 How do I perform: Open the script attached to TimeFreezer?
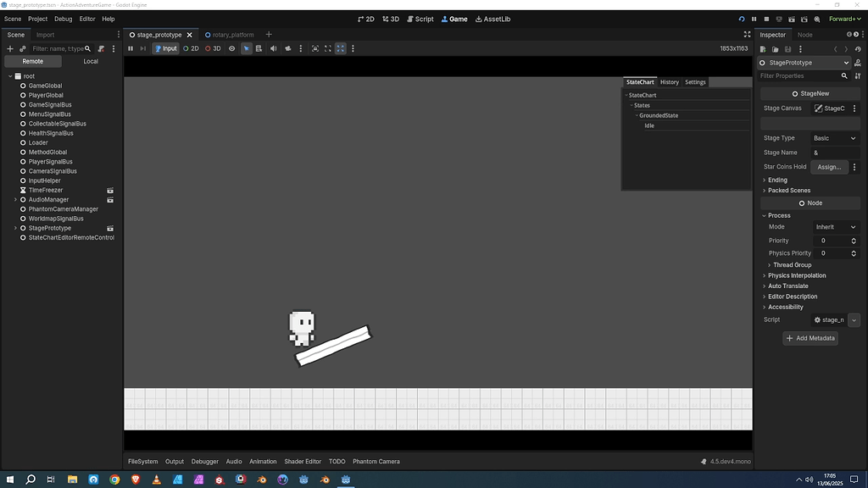111,190
